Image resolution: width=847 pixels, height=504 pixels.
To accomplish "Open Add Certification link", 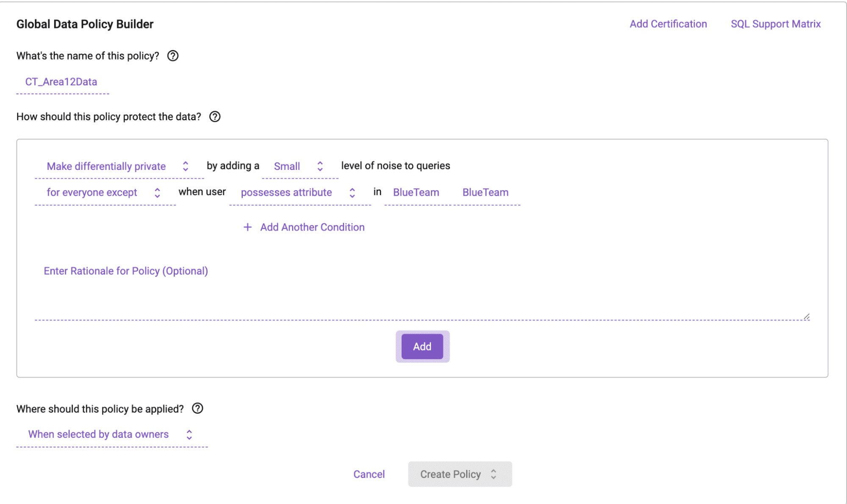I will click(668, 24).
